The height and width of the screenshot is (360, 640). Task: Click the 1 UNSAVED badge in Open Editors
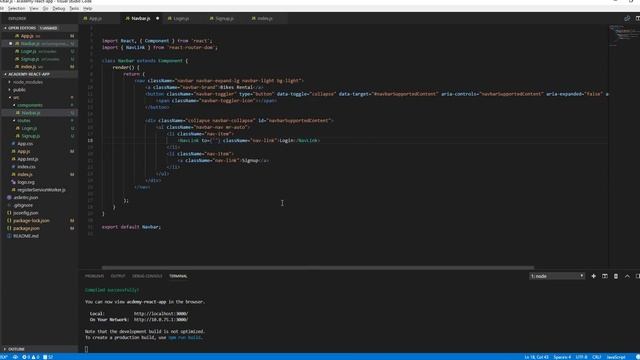(49, 28)
